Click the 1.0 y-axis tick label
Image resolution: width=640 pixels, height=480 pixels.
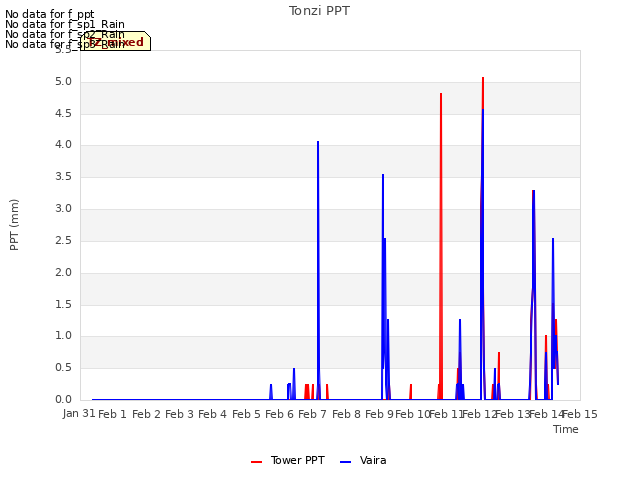point(63,336)
